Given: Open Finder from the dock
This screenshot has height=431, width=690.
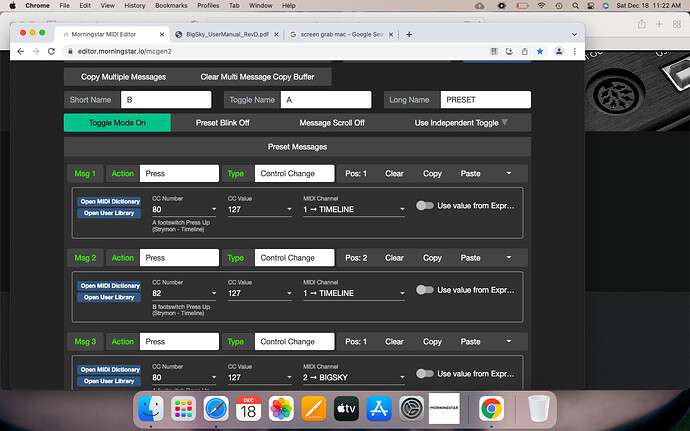Looking at the screenshot, I should (150, 409).
